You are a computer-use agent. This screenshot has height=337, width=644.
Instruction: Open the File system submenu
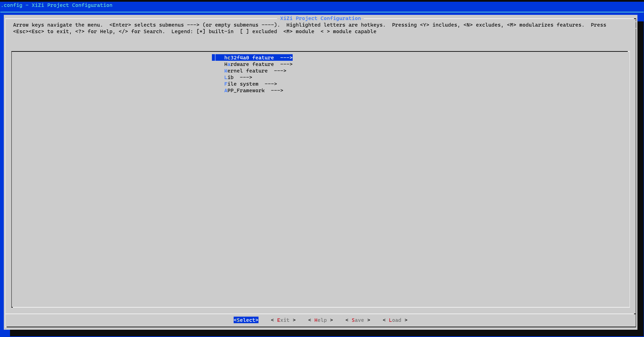pyautogui.click(x=251, y=84)
